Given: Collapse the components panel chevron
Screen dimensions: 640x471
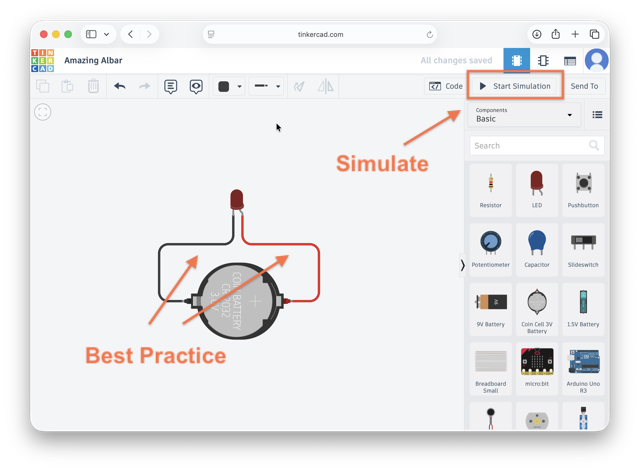Looking at the screenshot, I should (x=462, y=266).
